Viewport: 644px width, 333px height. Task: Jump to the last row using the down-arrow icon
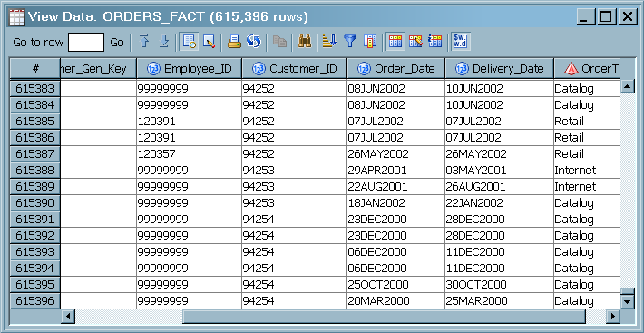[x=164, y=42]
